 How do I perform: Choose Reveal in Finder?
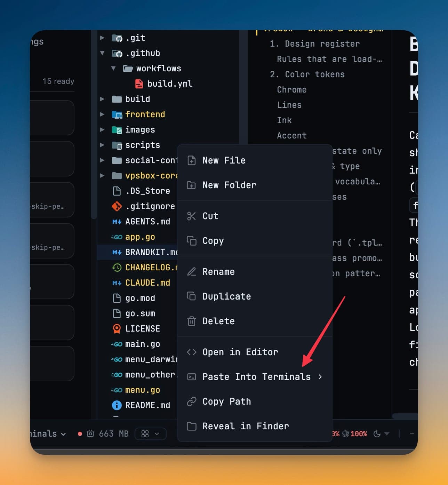[x=255, y=426]
